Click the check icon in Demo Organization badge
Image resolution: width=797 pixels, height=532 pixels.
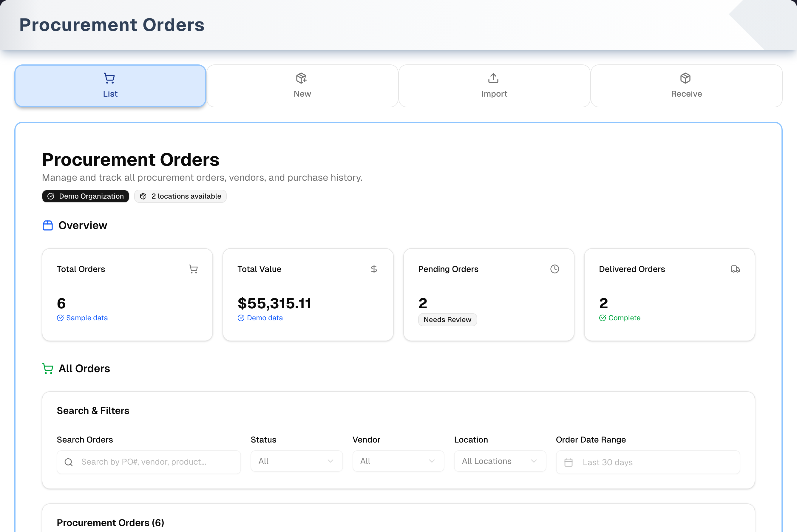pos(51,196)
